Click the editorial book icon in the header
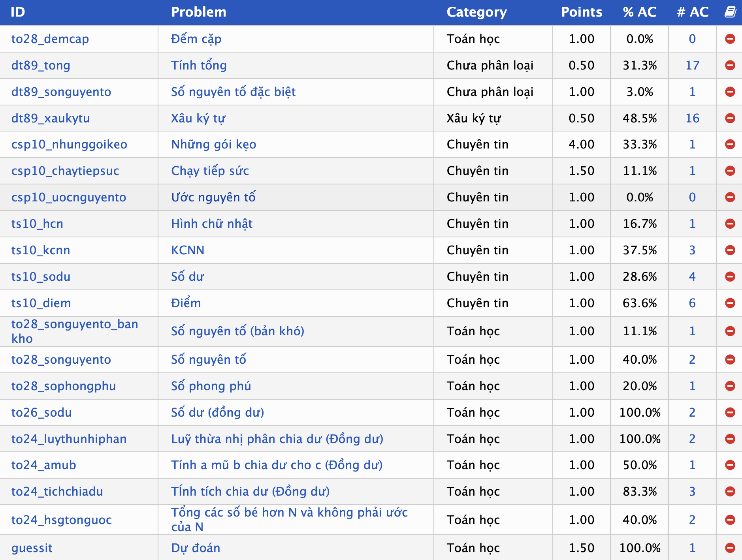 click(x=730, y=12)
